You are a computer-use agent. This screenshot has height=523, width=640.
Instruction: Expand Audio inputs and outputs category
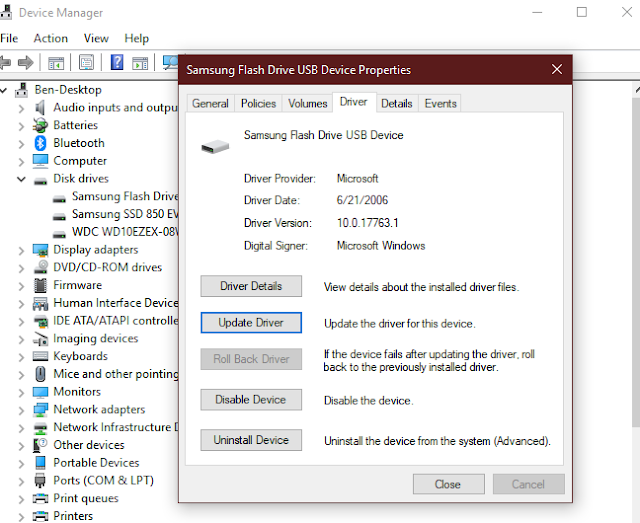coord(21,108)
